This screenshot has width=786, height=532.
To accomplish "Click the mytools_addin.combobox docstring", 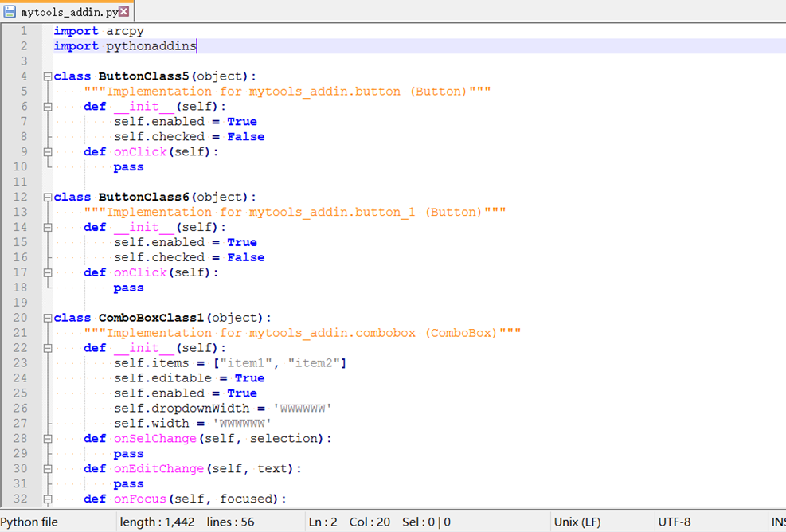I will (x=303, y=333).
